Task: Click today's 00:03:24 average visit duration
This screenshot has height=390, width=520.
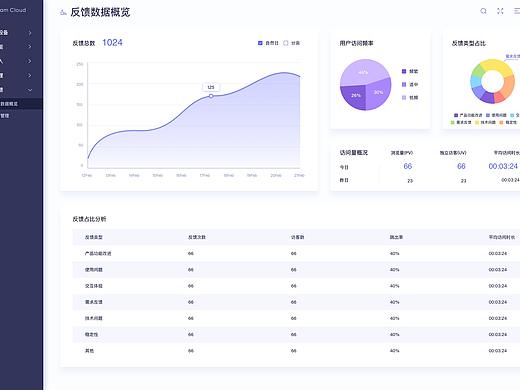Action: [x=503, y=166]
